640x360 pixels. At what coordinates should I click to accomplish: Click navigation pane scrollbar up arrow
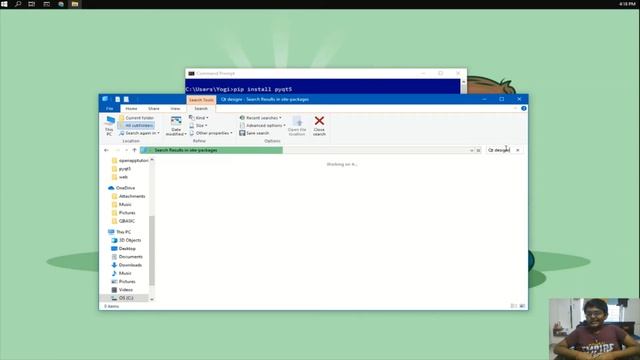152,160
